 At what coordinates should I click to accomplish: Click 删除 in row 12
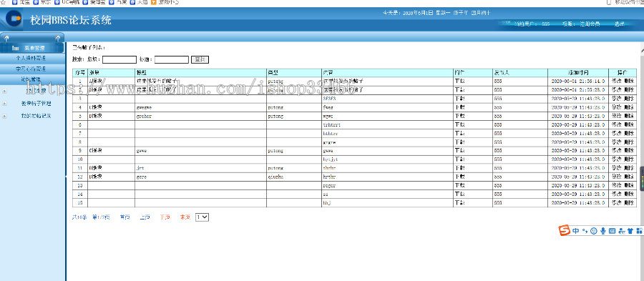(x=629, y=177)
